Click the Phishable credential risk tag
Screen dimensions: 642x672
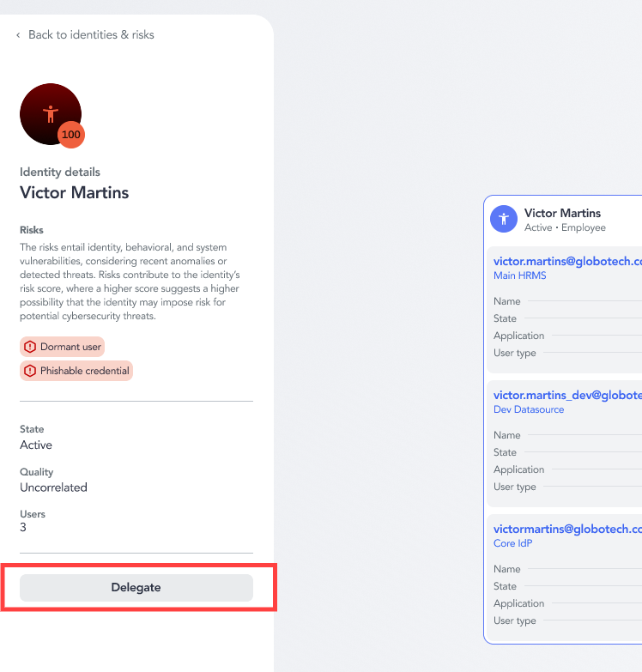pos(76,371)
